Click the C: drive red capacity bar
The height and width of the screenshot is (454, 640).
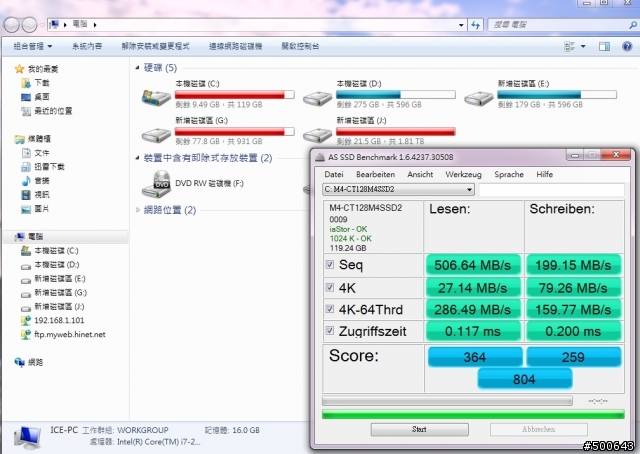pos(234,95)
